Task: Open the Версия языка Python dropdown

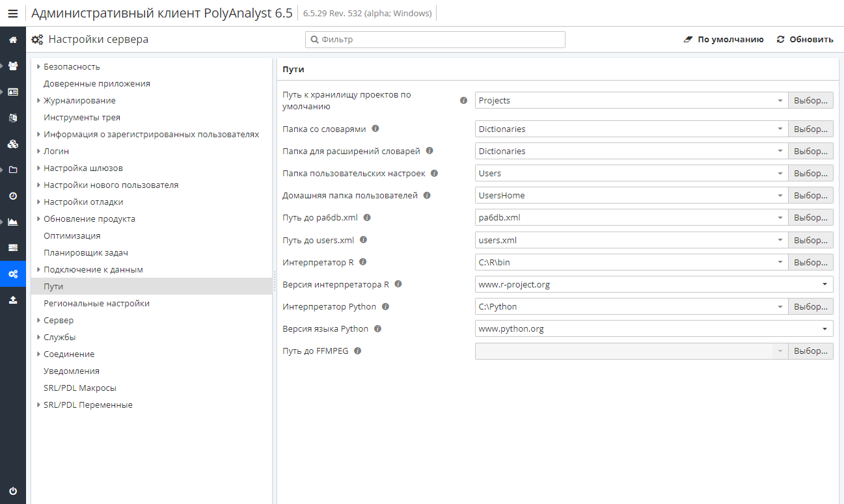Action: tap(825, 328)
